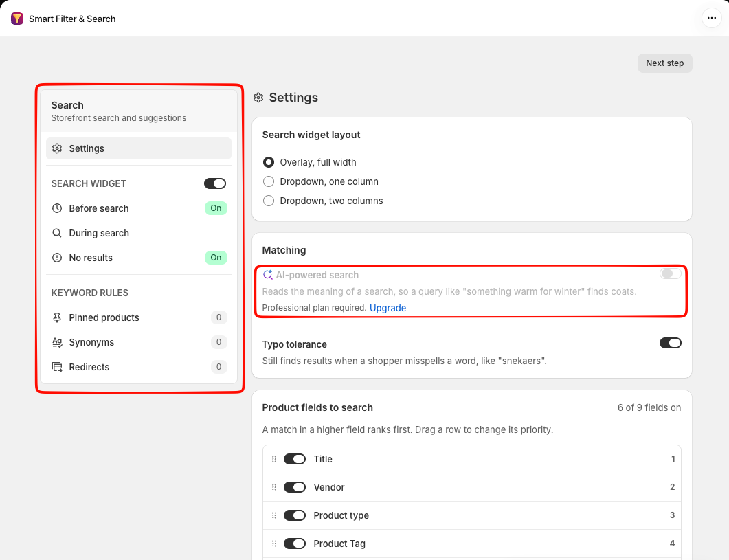Open No results in sidebar
The image size is (729, 560).
tap(139, 258)
